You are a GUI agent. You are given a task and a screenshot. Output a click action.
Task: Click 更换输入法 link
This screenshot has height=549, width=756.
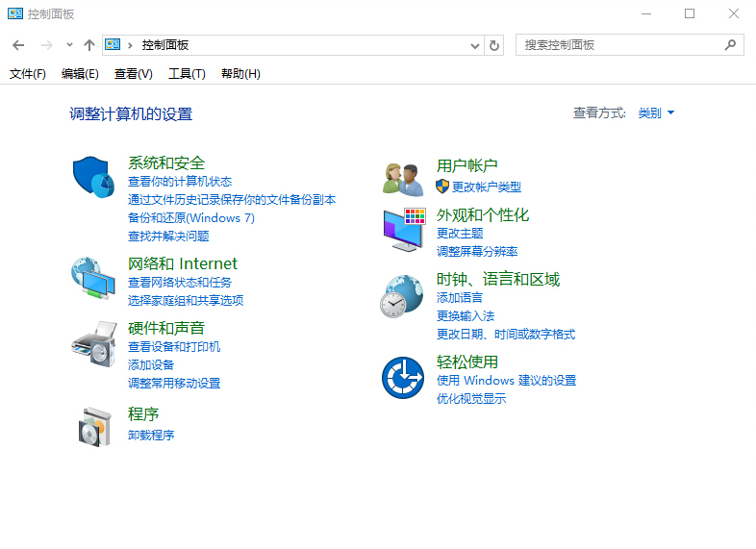(x=466, y=316)
